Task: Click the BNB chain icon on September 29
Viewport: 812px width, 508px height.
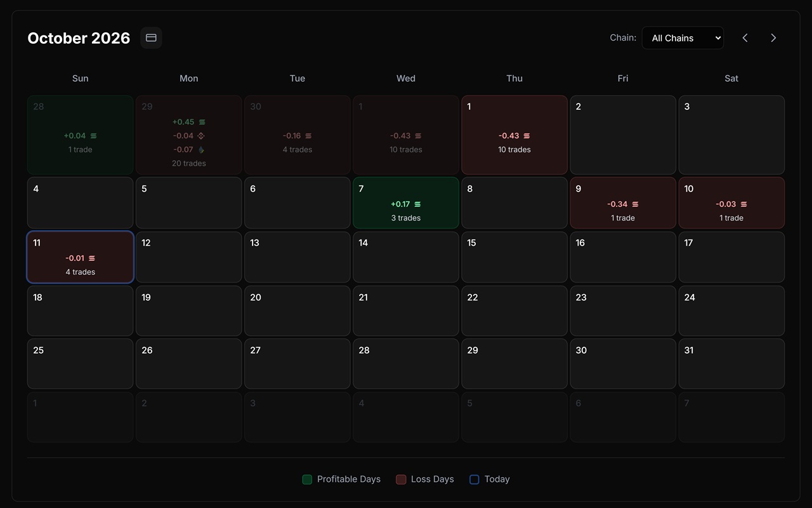Action: pyautogui.click(x=201, y=136)
